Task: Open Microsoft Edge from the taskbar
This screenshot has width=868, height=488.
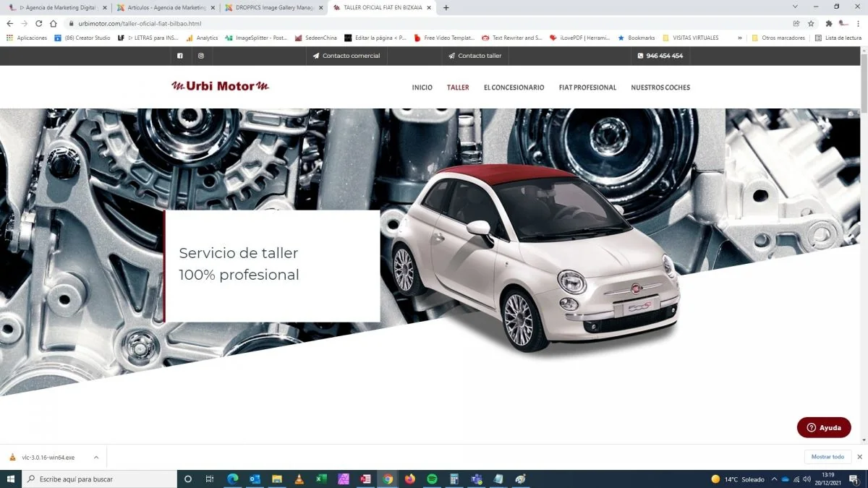Action: tap(233, 479)
